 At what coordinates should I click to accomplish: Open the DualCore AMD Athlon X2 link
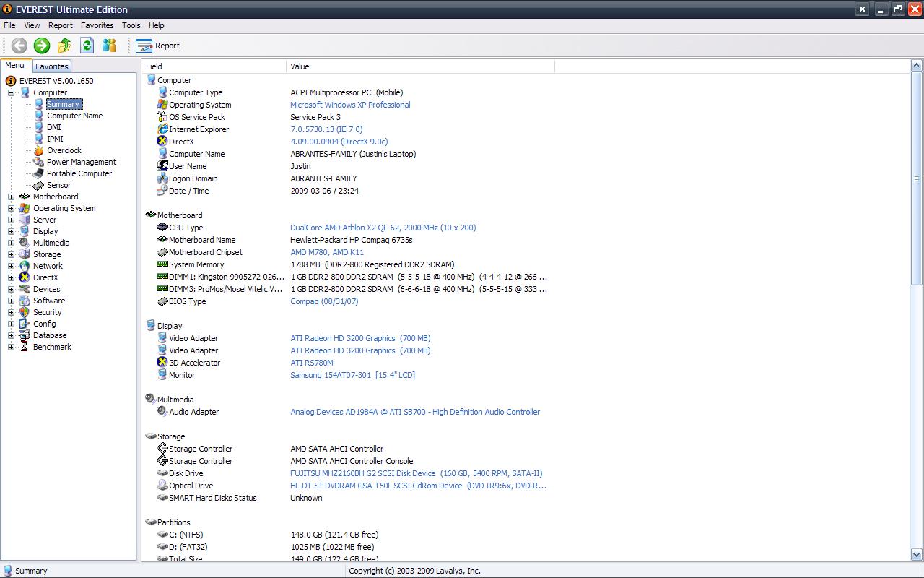pyautogui.click(x=383, y=228)
